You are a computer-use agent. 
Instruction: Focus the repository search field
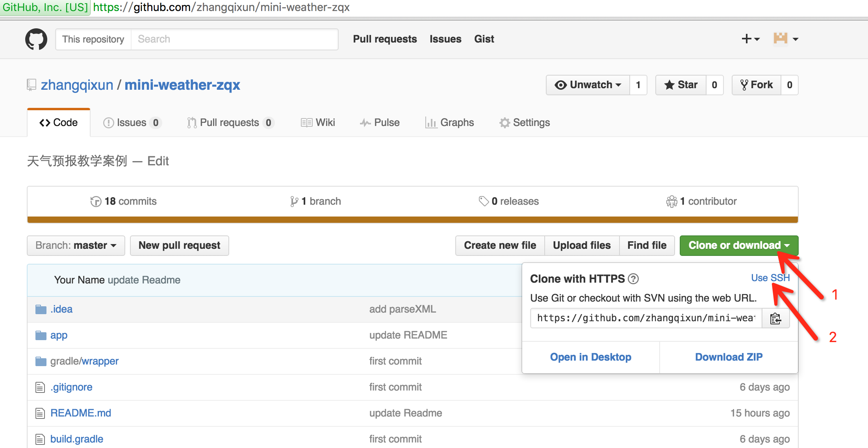tap(234, 39)
